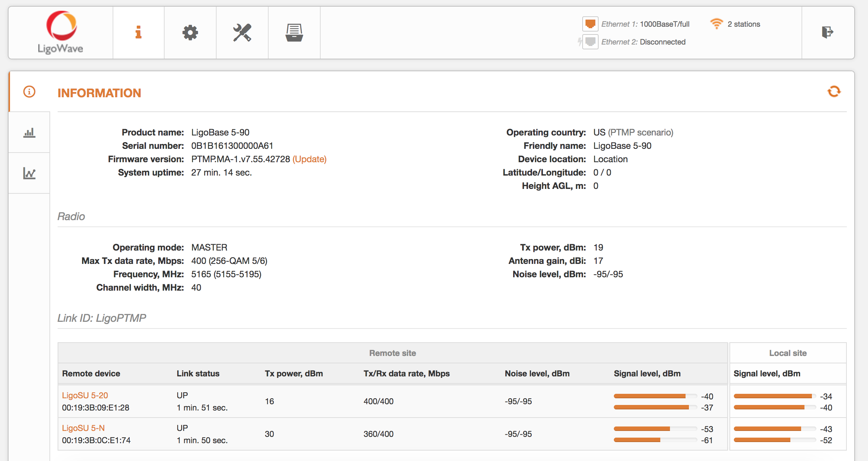Open the Support document icon menu
The height and width of the screenshot is (461, 868).
tap(294, 33)
